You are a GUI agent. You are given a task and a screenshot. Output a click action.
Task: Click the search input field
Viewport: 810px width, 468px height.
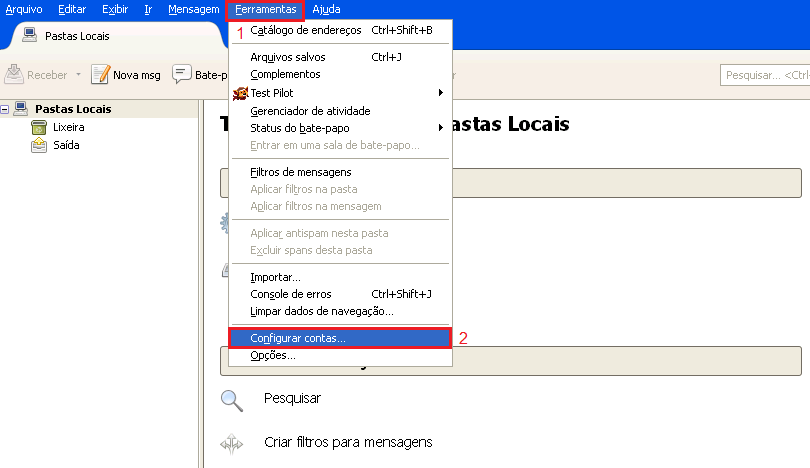(x=764, y=75)
